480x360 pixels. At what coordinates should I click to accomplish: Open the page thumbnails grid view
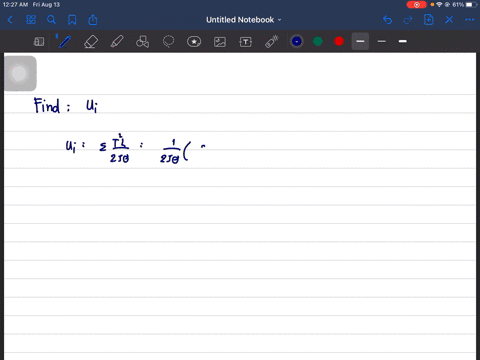click(31, 20)
